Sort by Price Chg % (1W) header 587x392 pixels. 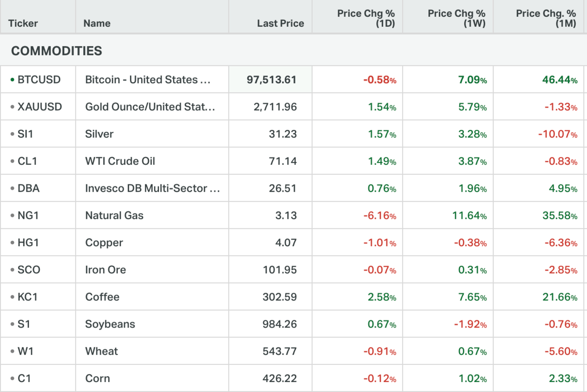coord(456,19)
